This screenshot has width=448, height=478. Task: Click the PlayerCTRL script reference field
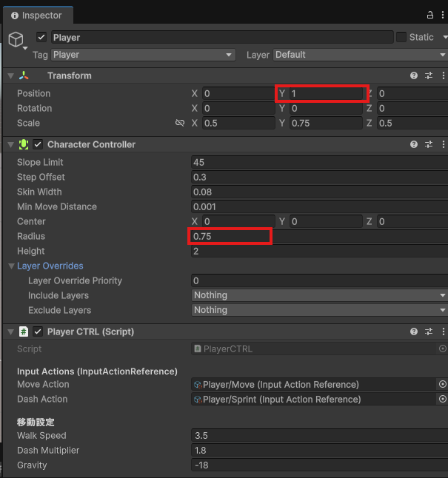pos(314,349)
